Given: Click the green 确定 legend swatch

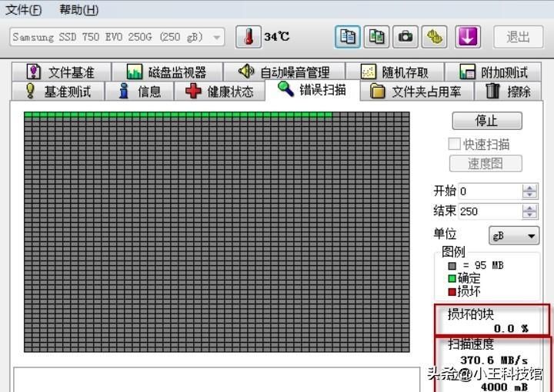Looking at the screenshot, I should tap(452, 278).
